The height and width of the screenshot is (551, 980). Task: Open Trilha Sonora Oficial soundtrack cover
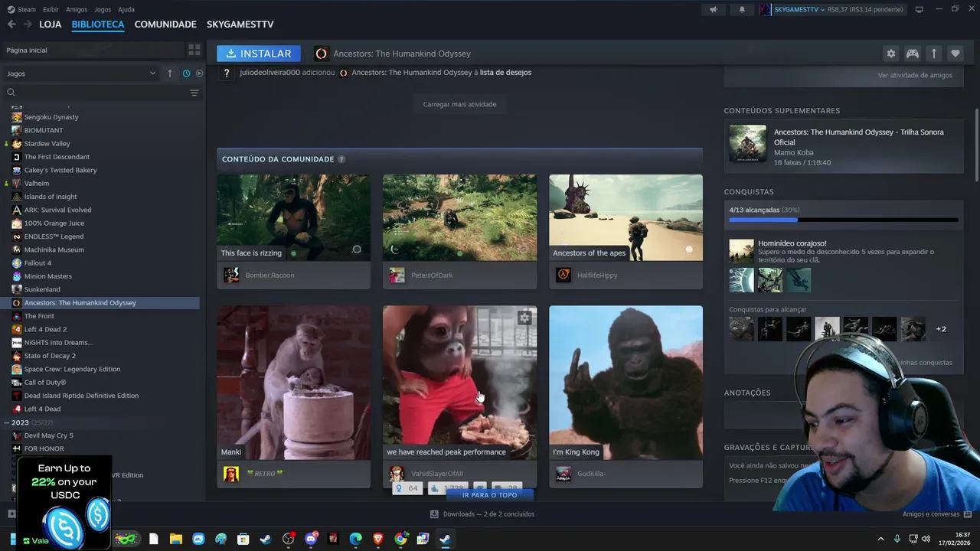tap(747, 143)
